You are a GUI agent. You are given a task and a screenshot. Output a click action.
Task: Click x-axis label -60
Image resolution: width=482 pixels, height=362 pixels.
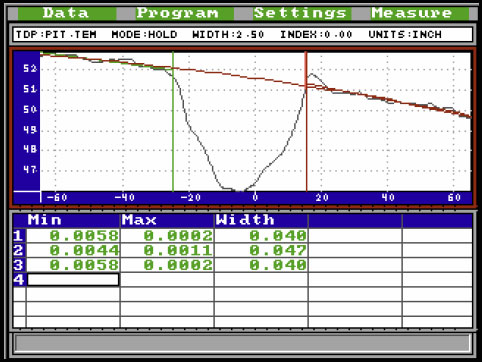click(57, 198)
